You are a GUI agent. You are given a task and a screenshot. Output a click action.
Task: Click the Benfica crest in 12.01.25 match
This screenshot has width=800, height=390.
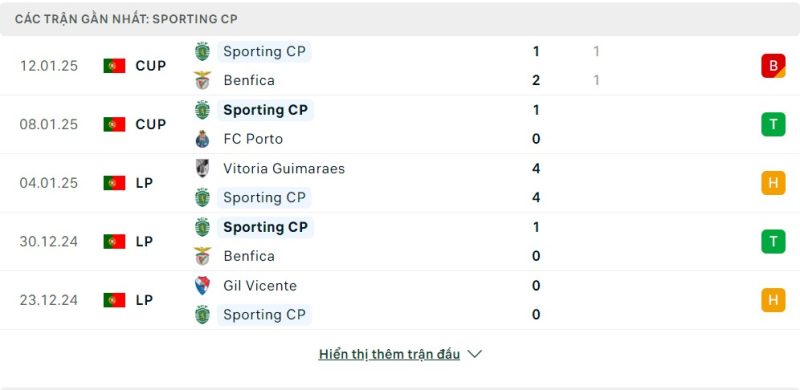point(203,80)
